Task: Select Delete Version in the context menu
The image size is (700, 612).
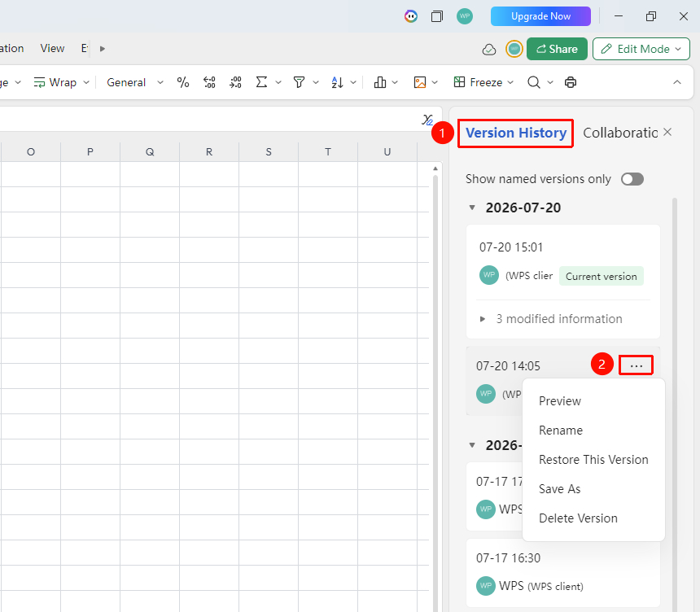Action: click(578, 518)
